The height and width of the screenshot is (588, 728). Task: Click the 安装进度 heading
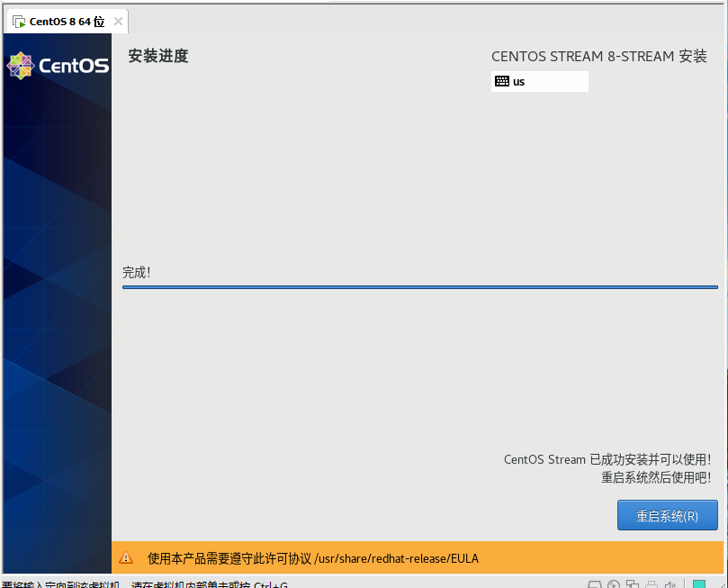(157, 56)
